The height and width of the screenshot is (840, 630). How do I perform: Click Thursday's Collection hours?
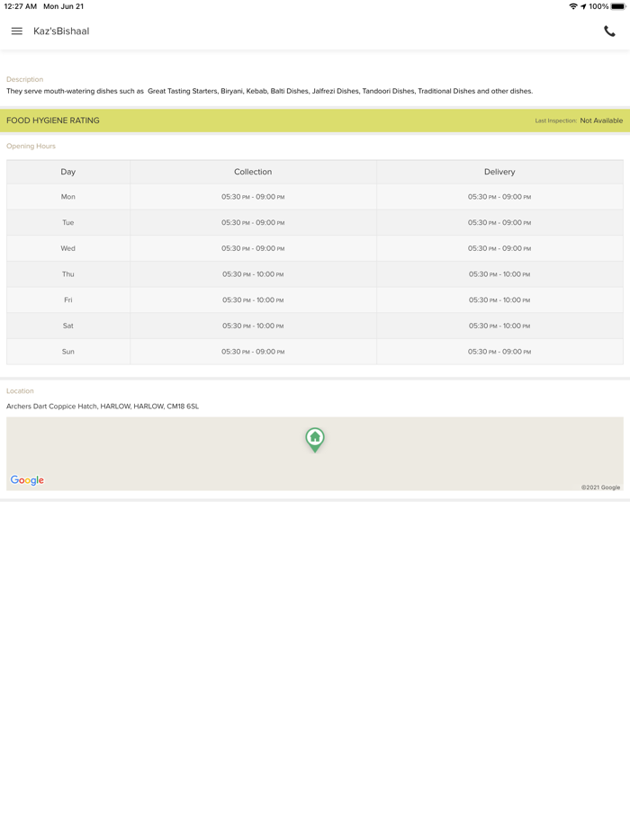[x=253, y=273]
